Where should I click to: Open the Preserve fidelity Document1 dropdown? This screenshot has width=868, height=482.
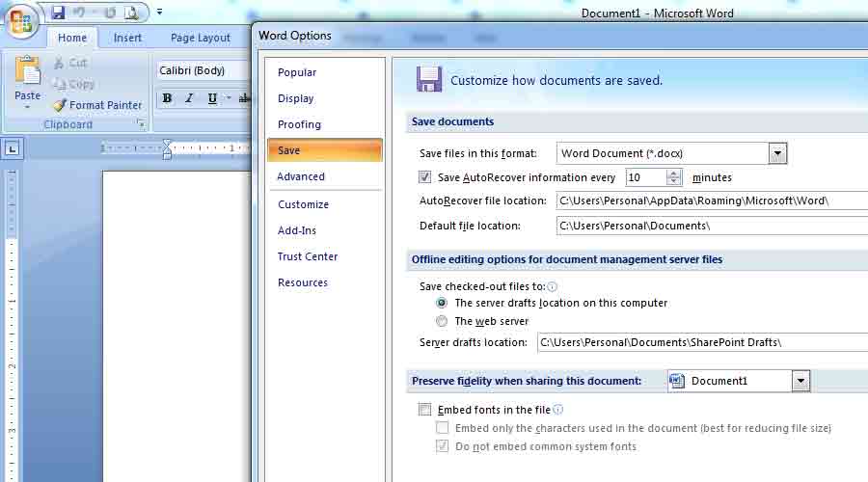[800, 381]
